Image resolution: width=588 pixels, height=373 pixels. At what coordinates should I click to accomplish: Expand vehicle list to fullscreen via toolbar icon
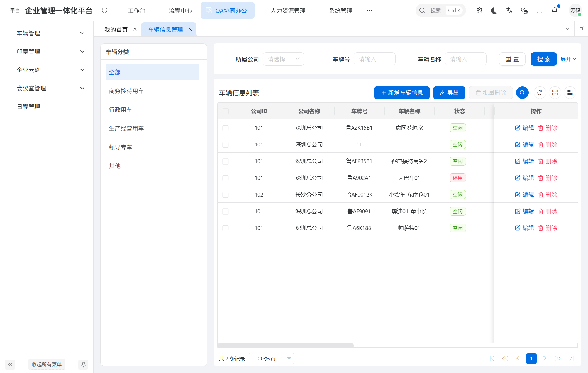coord(555,92)
